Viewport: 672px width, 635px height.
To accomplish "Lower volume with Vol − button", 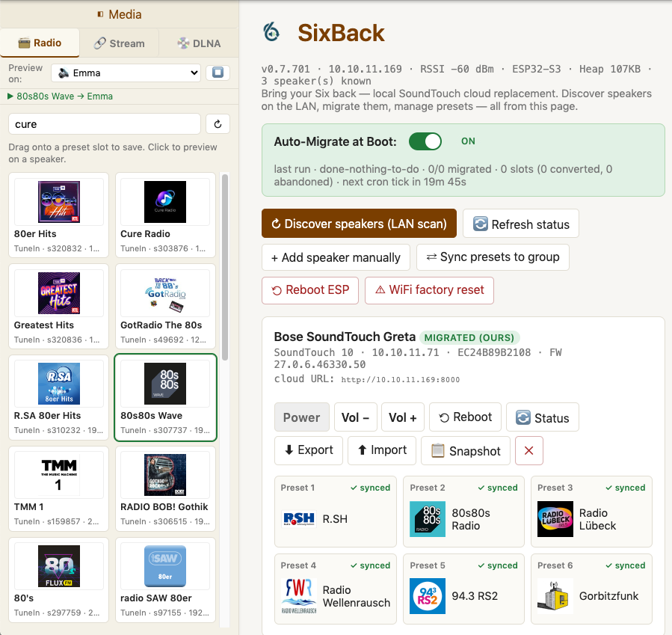I will tap(356, 417).
